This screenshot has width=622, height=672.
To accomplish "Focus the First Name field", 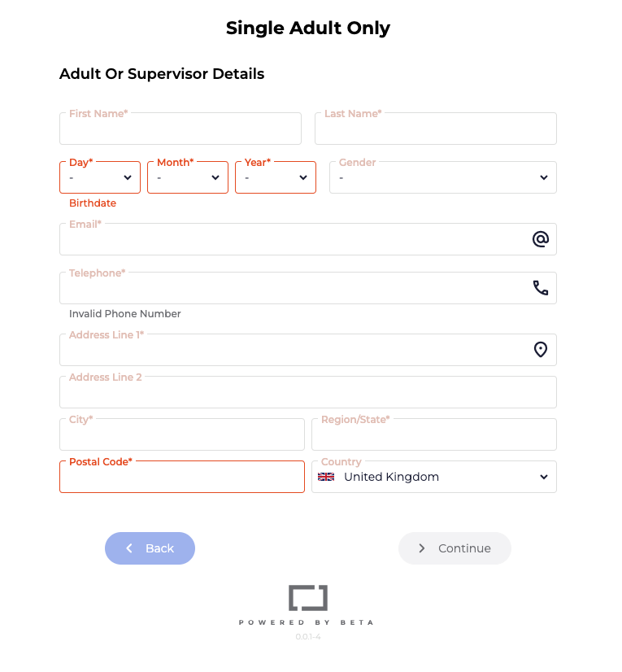I will (x=181, y=129).
